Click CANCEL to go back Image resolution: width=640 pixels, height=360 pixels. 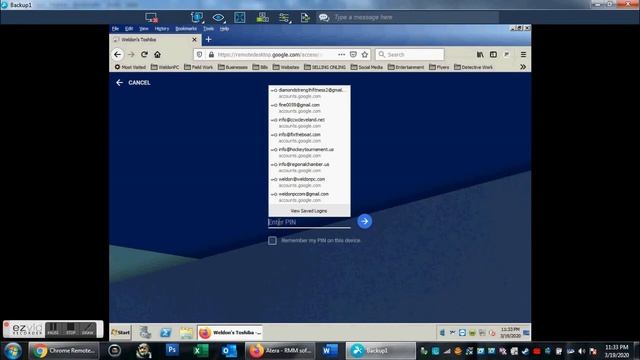[x=133, y=82]
